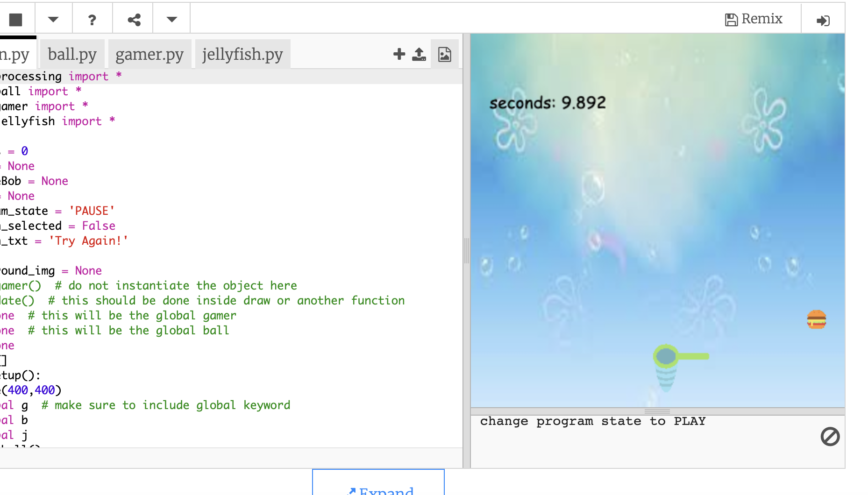Click the upload file icon

[x=419, y=55]
